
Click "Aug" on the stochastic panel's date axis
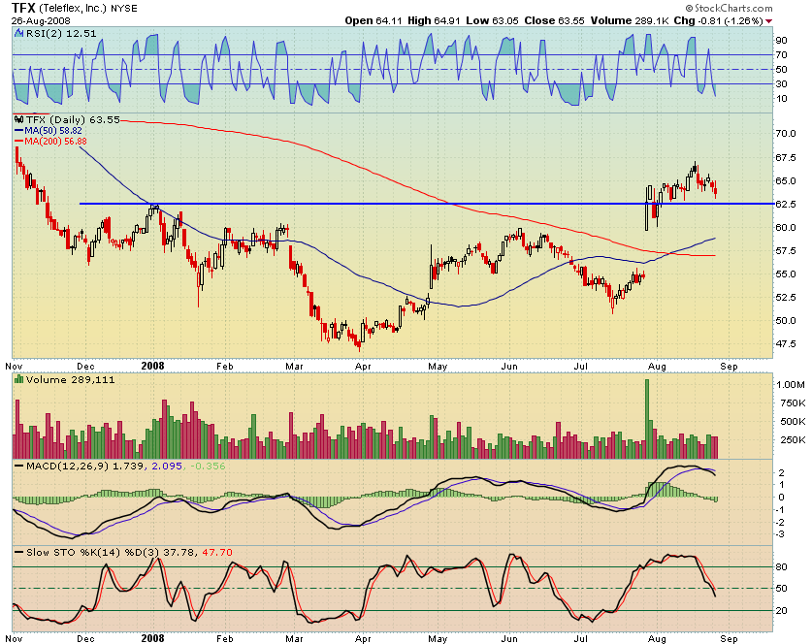pyautogui.click(x=657, y=639)
